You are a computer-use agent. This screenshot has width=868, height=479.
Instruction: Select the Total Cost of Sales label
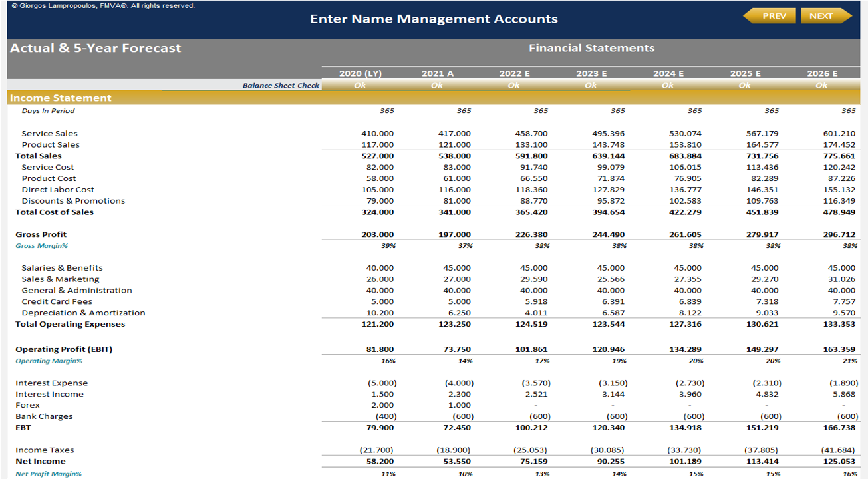click(55, 212)
